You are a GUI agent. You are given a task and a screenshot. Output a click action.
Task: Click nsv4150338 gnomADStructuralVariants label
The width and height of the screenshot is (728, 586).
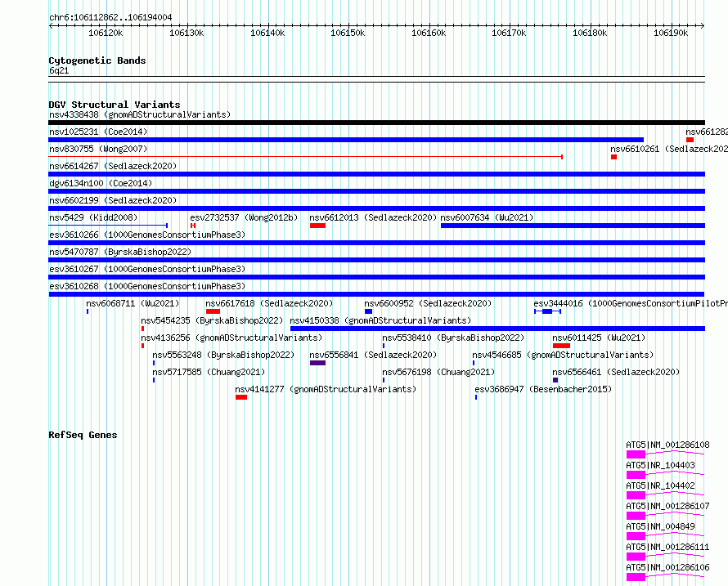click(x=380, y=320)
